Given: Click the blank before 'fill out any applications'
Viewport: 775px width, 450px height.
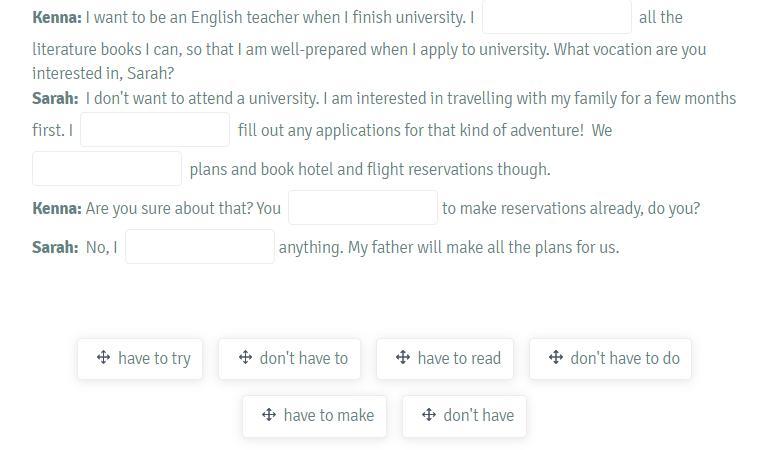Looking at the screenshot, I should (155, 130).
